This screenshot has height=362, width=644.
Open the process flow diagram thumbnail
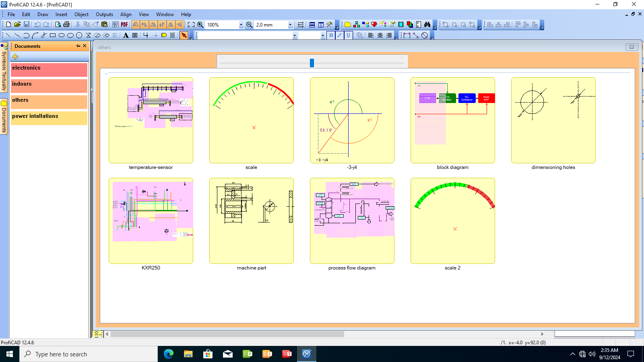(352, 221)
